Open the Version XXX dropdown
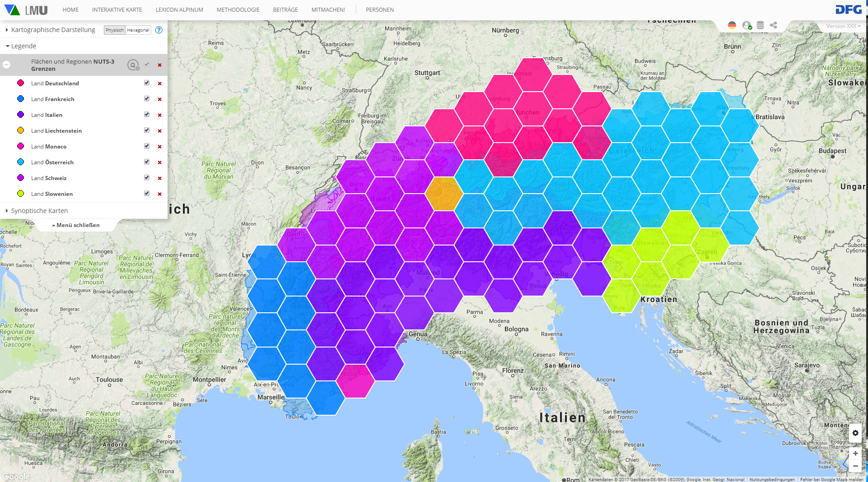The width and height of the screenshot is (868, 482). (x=843, y=26)
